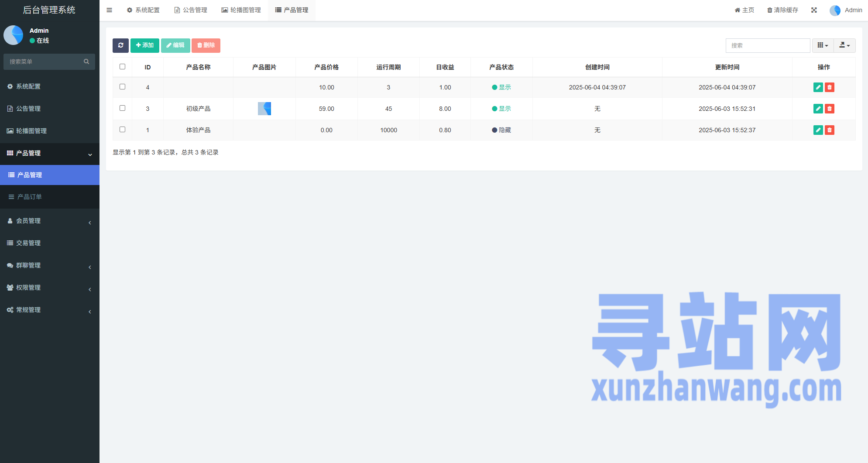Viewport: 868px width, 463px height.
Task: Open the column visibility dropdown
Action: pos(823,45)
